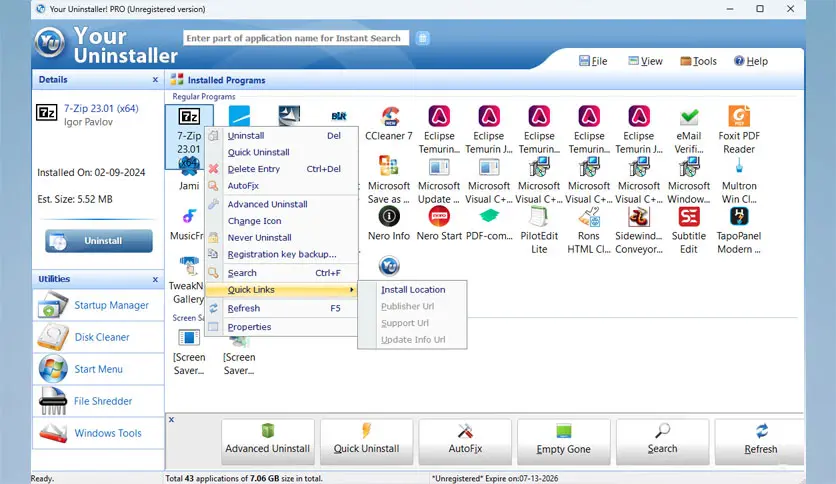Click the Igor Pavlov publisher text

(x=89, y=122)
